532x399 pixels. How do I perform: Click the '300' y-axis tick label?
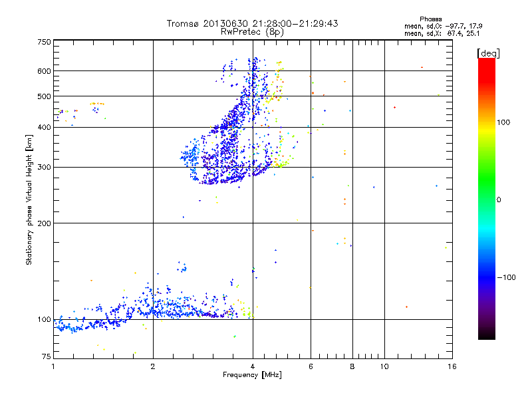(44, 168)
